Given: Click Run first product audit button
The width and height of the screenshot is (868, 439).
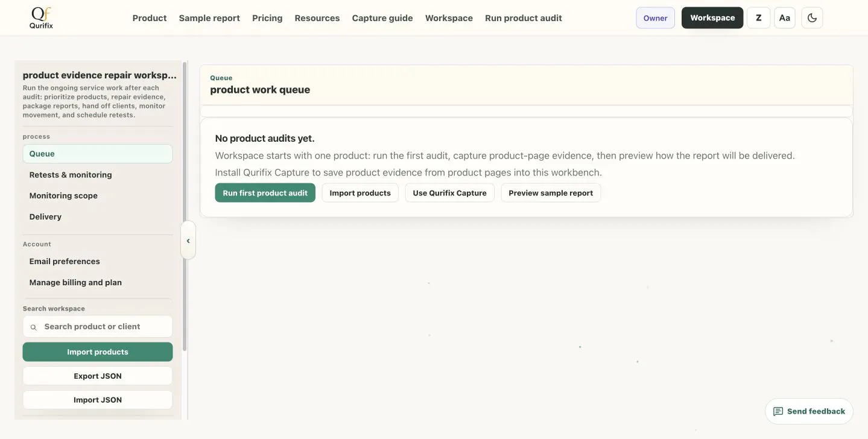Looking at the screenshot, I should tap(265, 193).
